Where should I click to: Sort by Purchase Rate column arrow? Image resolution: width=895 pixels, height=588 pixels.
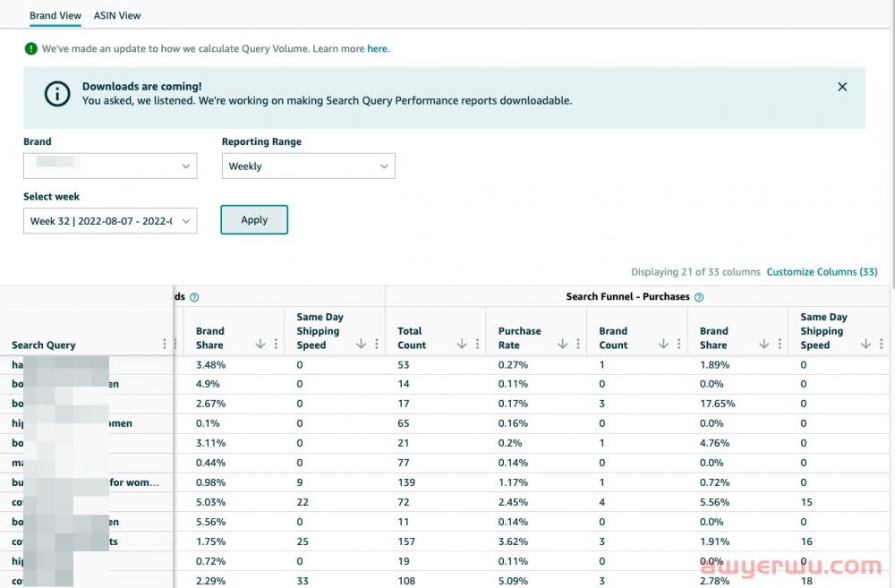pos(563,345)
